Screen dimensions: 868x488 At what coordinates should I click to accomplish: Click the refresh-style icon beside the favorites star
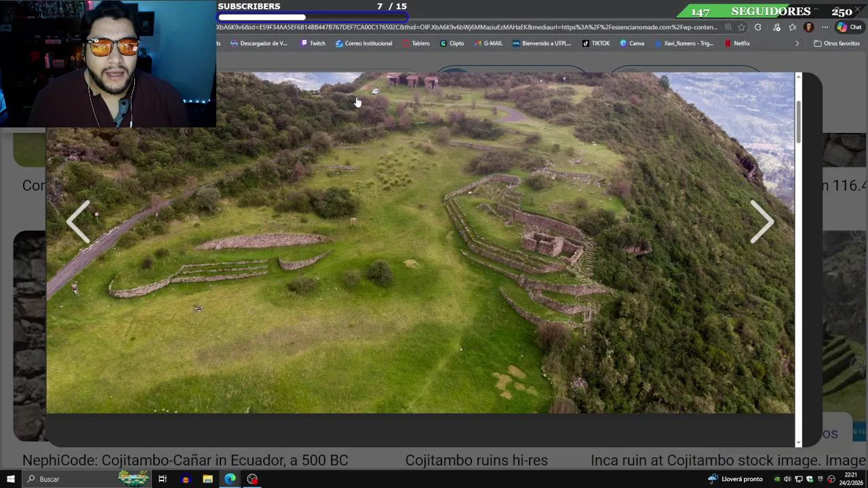pos(758,28)
